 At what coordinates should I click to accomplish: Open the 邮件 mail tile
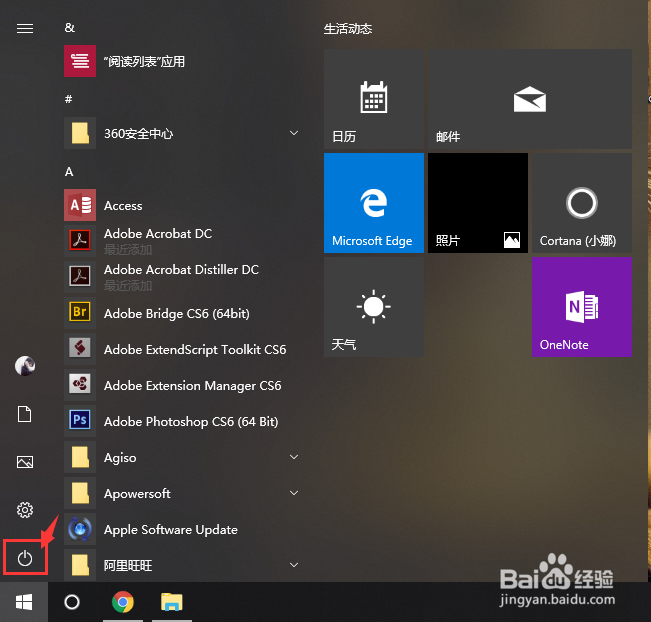click(530, 99)
